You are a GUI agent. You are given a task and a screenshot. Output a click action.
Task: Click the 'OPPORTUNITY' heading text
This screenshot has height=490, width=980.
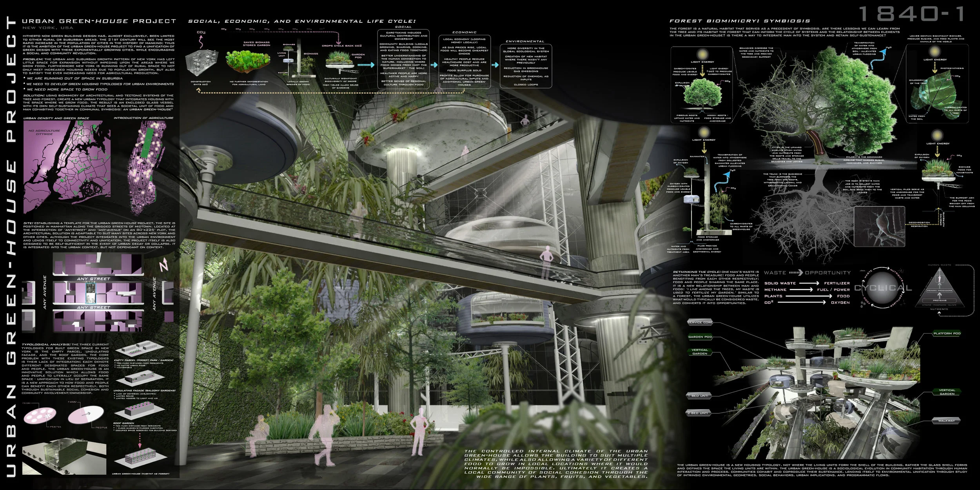828,273
